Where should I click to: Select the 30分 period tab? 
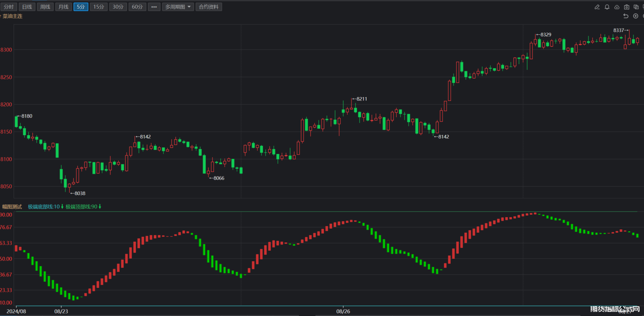(118, 7)
